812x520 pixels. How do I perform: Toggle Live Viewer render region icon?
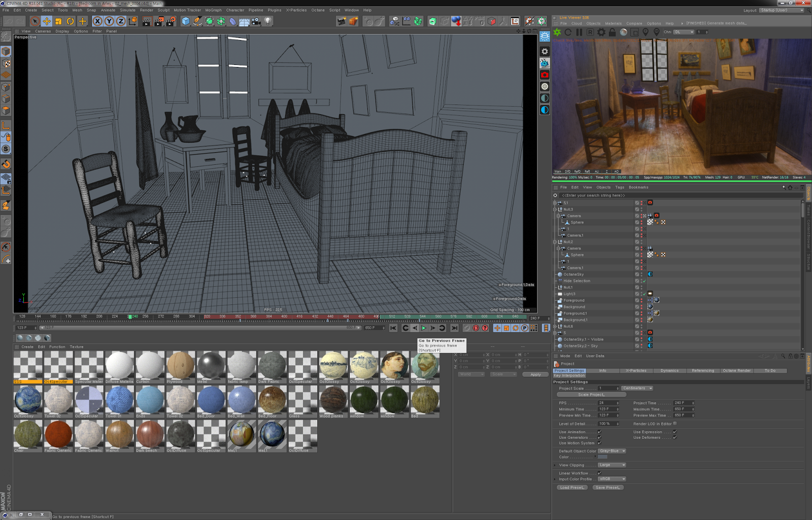[634, 32]
